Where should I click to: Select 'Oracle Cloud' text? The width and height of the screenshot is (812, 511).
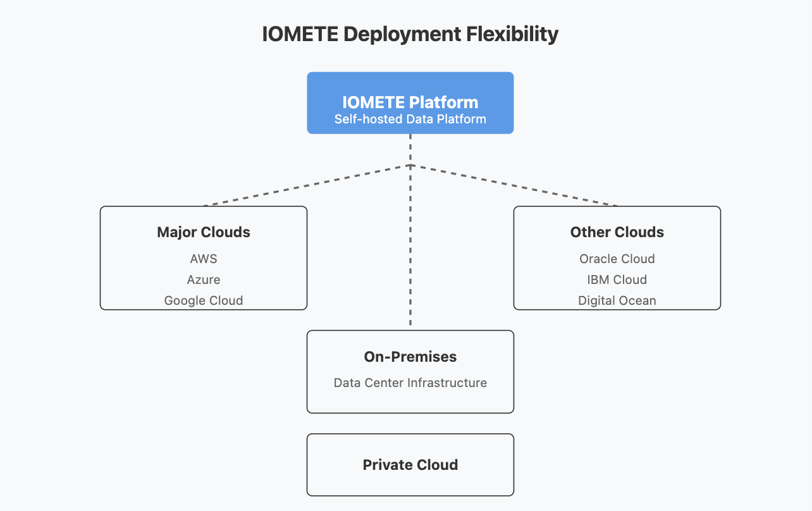(617, 259)
